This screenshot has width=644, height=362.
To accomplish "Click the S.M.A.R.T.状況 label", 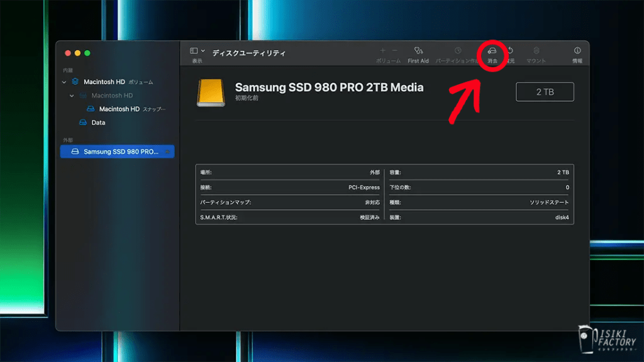I will [x=218, y=217].
